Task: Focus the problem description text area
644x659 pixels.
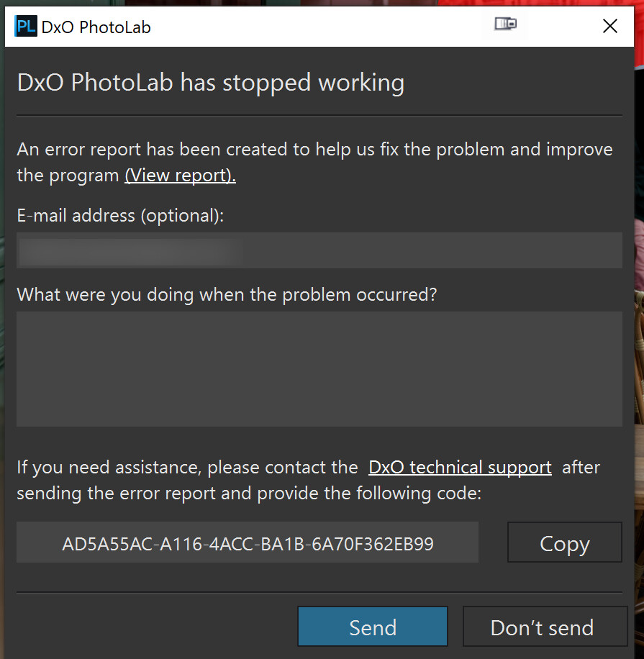Action: 319,368
